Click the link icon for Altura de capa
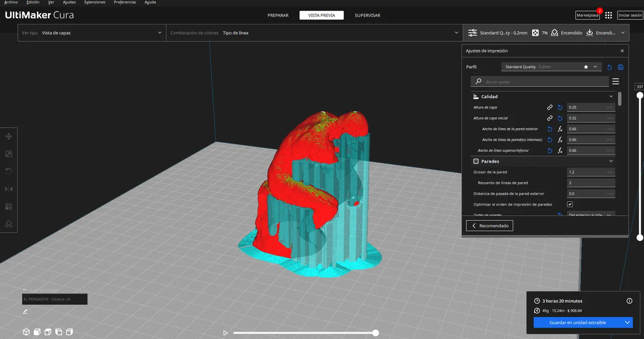The height and width of the screenshot is (339, 644). (x=550, y=107)
